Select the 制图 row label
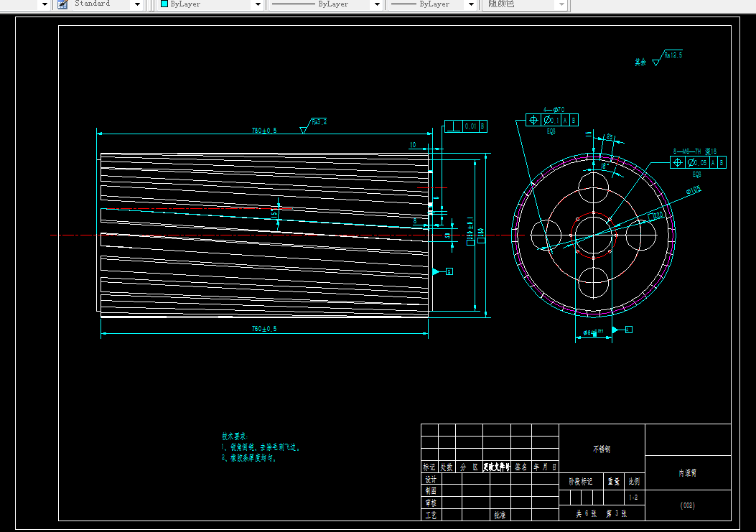The width and height of the screenshot is (756, 532). [x=431, y=490]
